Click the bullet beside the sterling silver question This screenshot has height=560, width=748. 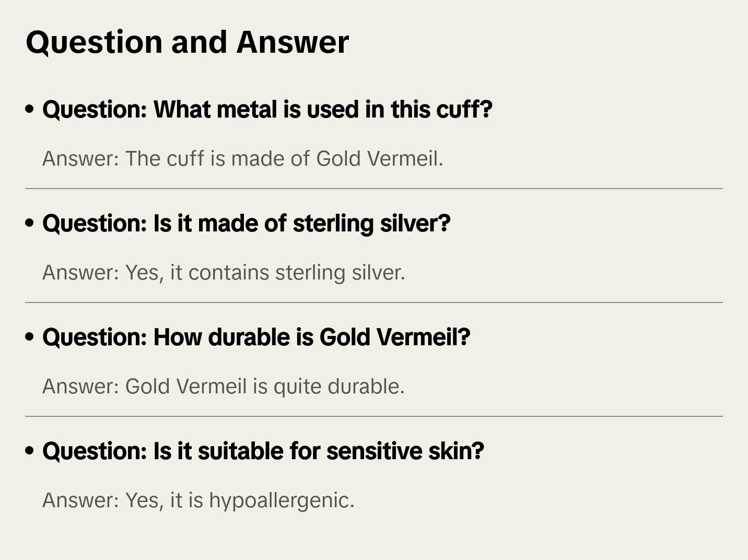coord(30,223)
